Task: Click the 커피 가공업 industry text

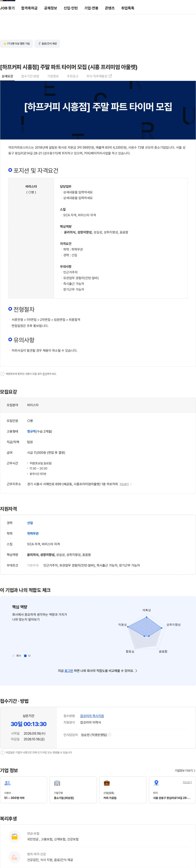Action: pyautogui.click(x=110, y=798)
